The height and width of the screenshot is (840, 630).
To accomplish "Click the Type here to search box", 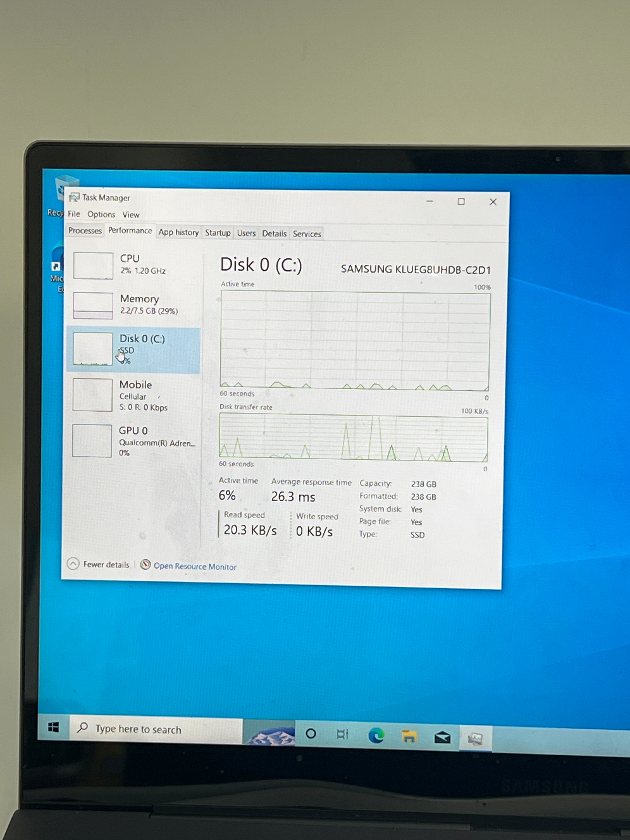I will 156,729.
